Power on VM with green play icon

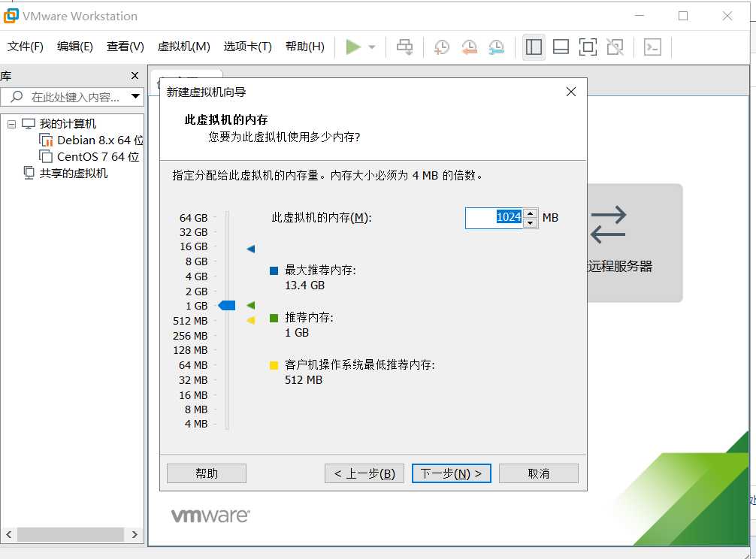coord(353,47)
